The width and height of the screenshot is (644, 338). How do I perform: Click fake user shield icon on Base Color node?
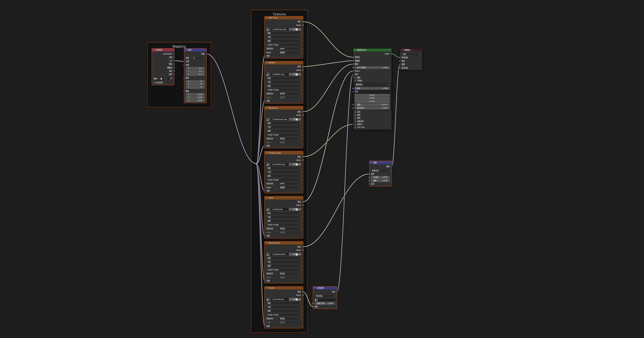(290, 29)
